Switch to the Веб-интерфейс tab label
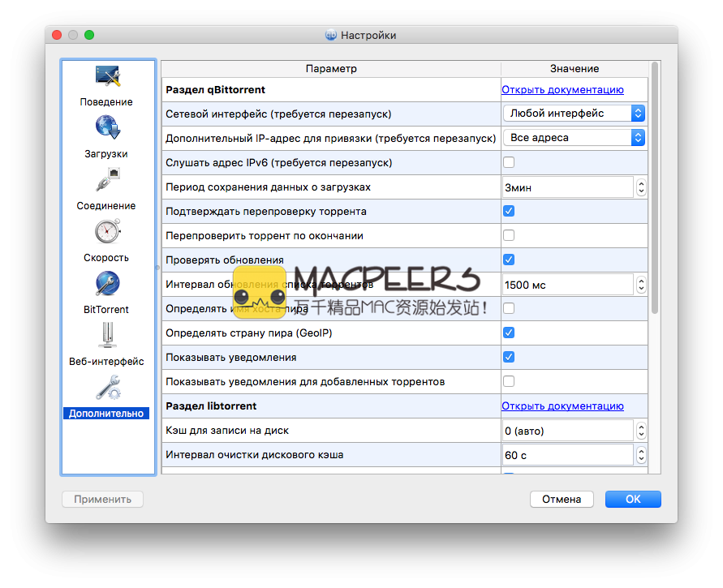This screenshot has width=723, height=588. [x=106, y=361]
